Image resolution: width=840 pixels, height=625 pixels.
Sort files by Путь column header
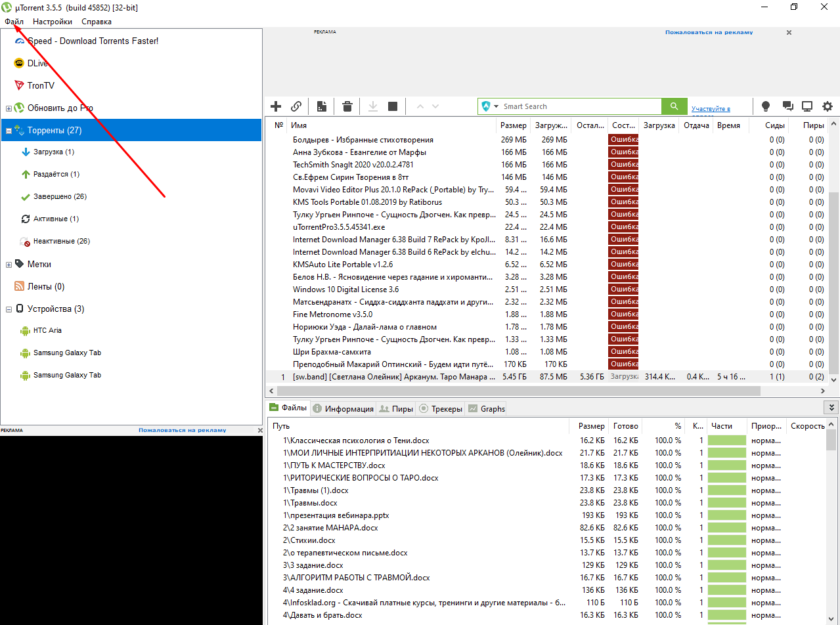[x=419, y=426]
